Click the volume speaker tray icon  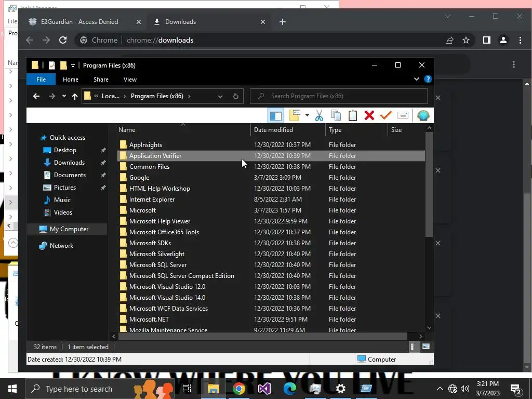coord(465,389)
